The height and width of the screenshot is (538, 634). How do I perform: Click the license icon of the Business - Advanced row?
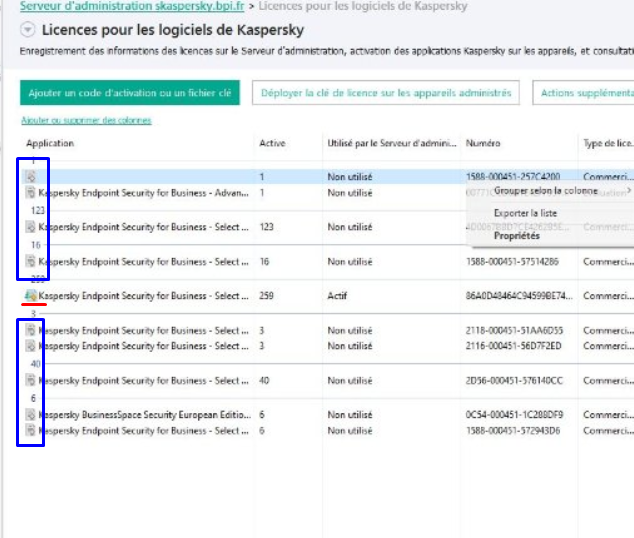[x=30, y=192]
